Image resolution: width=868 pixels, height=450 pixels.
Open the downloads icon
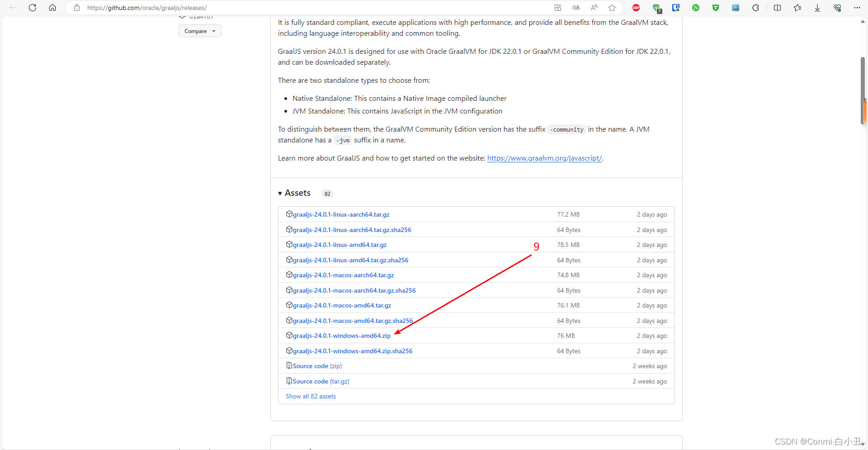click(817, 8)
